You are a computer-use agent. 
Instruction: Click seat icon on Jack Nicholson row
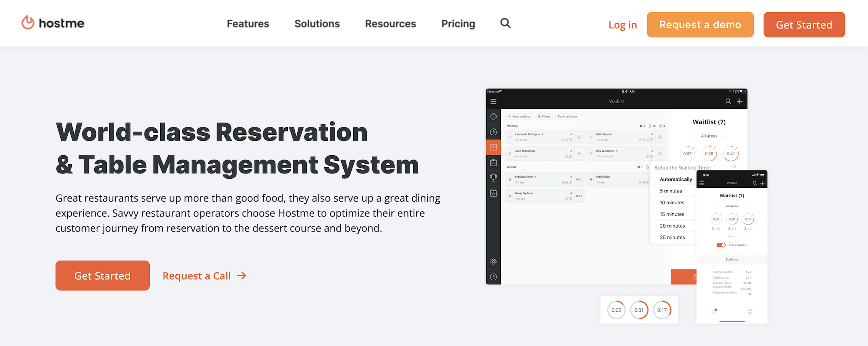(579, 153)
